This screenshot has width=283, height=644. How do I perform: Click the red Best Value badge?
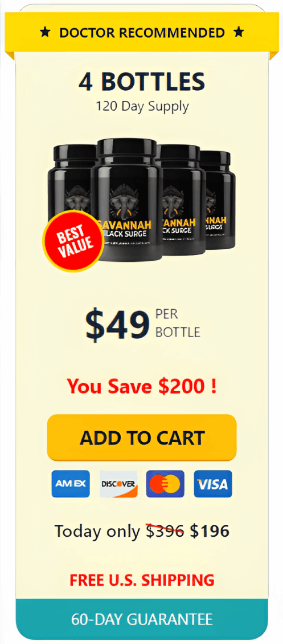[x=74, y=241]
